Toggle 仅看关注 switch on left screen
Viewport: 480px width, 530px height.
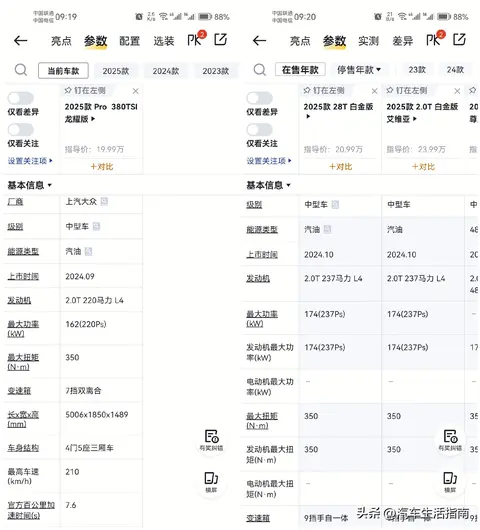coord(21,129)
